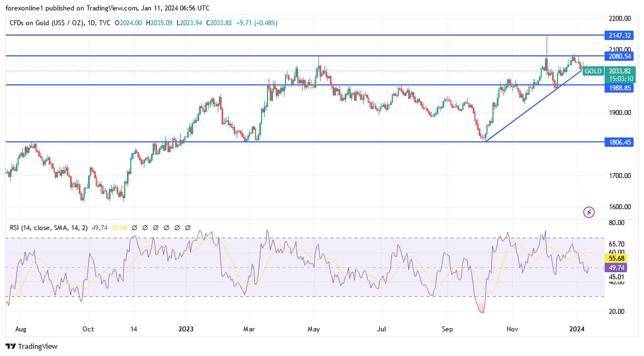Click the red RSI oversold dip area
The image size is (644, 356).
pyautogui.click(x=480, y=306)
